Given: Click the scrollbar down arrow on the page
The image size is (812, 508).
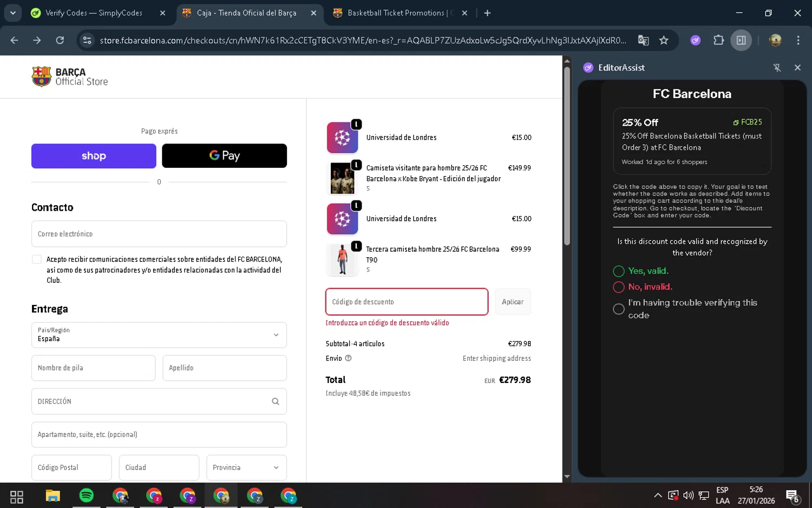Looking at the screenshot, I should [567, 477].
